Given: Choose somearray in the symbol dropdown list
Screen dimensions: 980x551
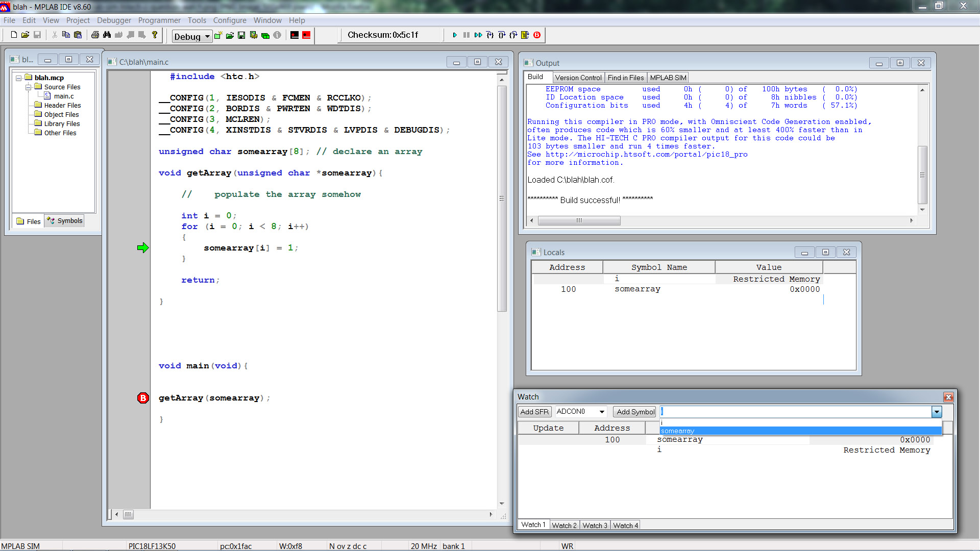Looking at the screenshot, I should [x=800, y=431].
